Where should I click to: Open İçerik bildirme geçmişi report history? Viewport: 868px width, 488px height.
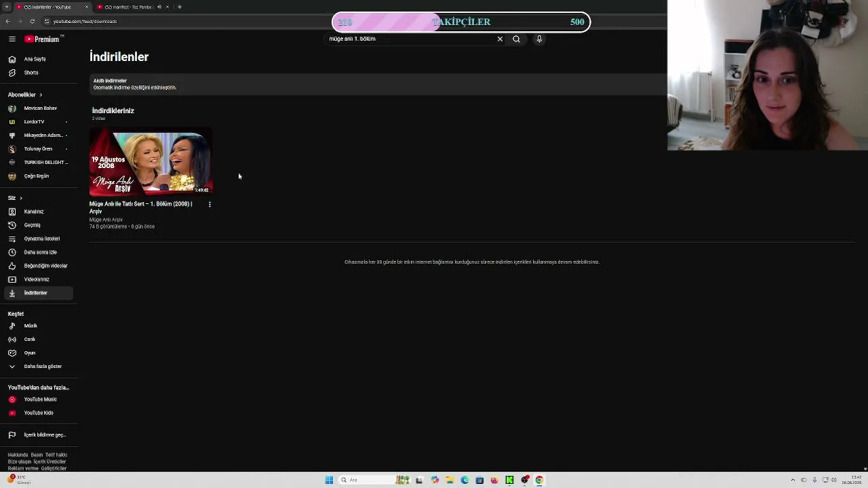(39, 435)
